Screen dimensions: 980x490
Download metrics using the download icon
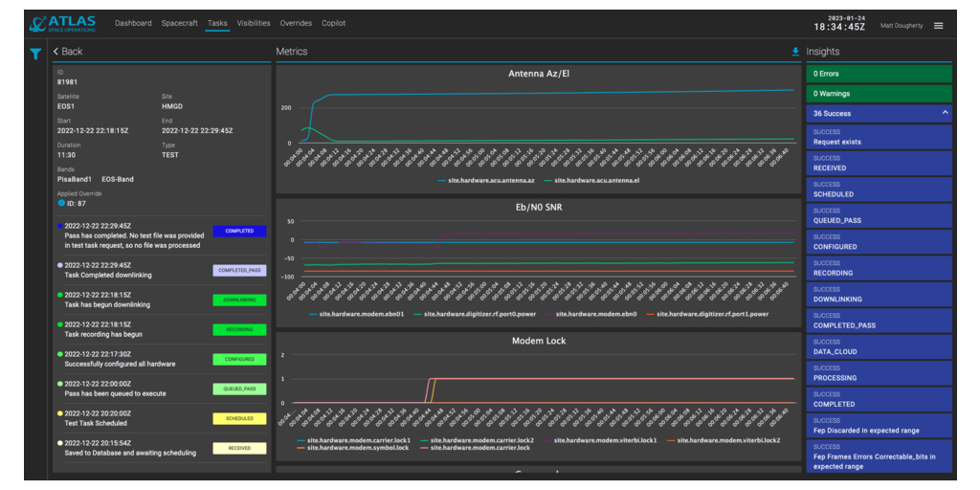point(794,52)
